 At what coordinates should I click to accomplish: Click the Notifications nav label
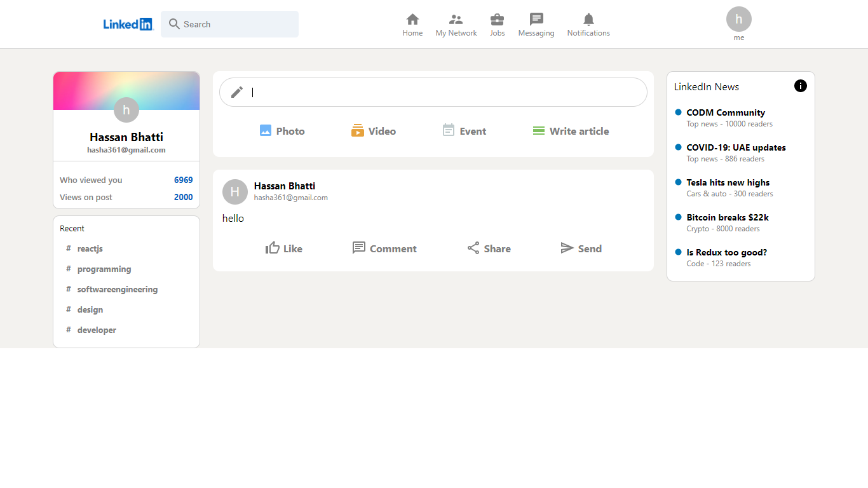point(588,33)
